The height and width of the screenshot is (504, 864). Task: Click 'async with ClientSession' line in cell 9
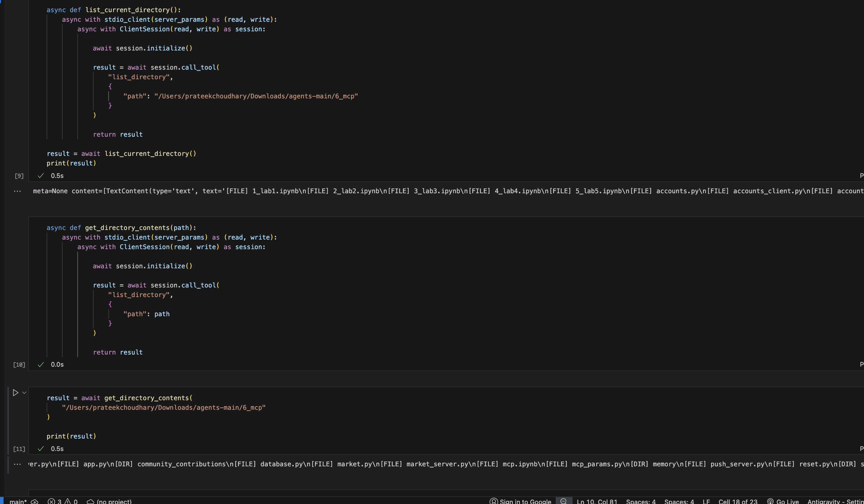point(172,29)
